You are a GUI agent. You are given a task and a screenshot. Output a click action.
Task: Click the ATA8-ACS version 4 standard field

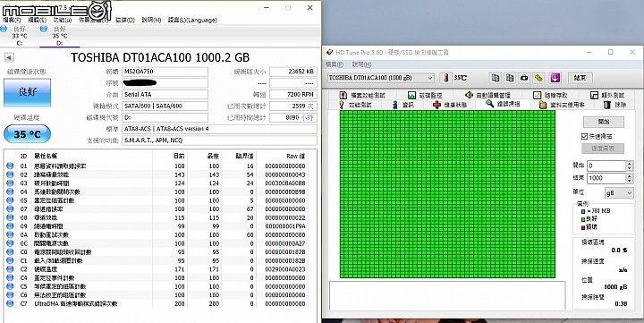coord(220,129)
